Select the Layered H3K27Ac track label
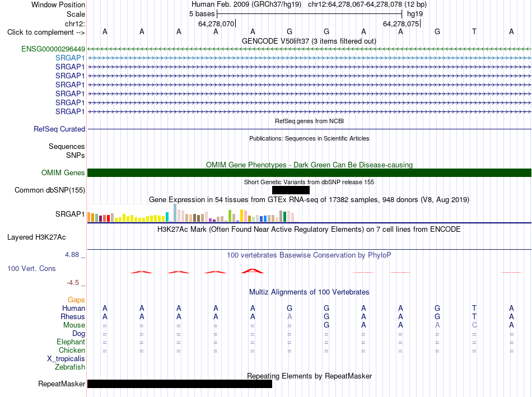 36,237
